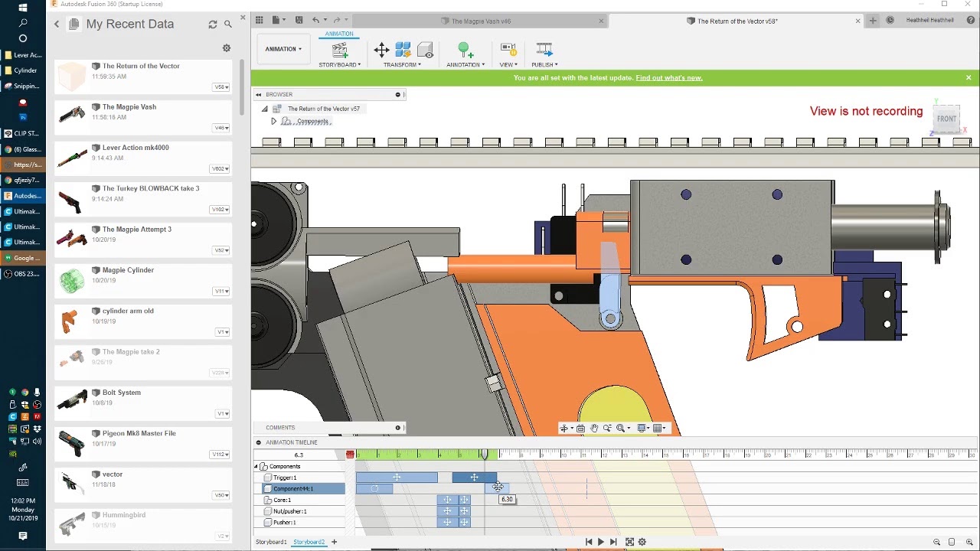Open the ANIMATION workspace dropdown
Screen dimensions: 980x551
coord(283,49)
